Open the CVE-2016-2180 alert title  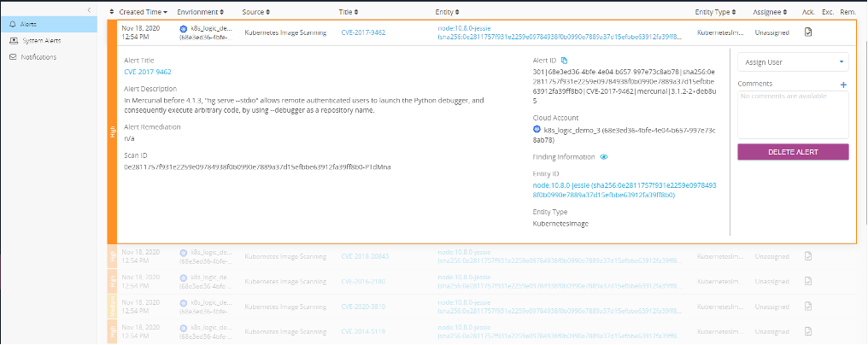click(363, 281)
